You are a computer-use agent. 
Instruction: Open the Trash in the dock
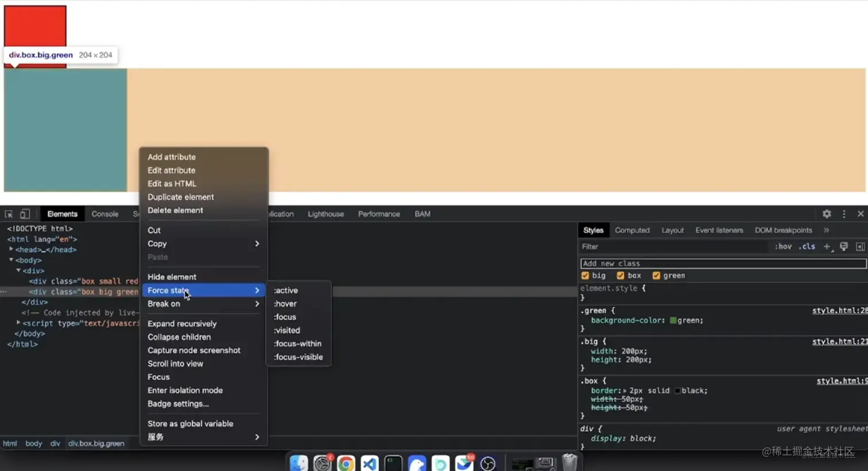[569, 462]
